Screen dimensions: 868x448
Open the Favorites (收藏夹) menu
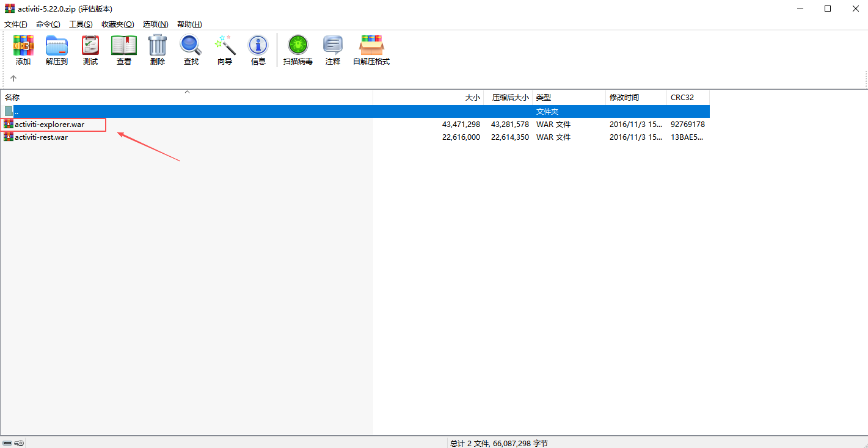point(117,24)
